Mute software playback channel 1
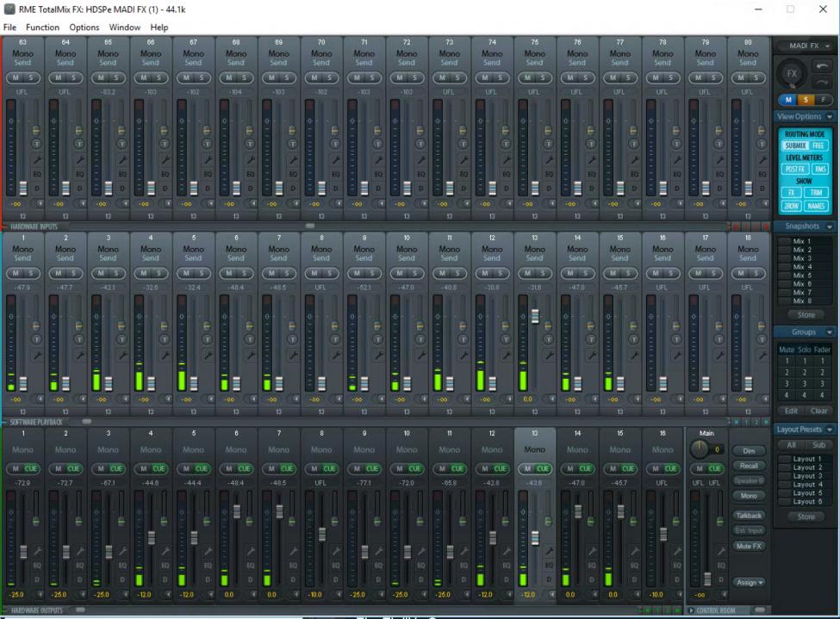Viewport: 840px width, 619px height. pos(16,274)
